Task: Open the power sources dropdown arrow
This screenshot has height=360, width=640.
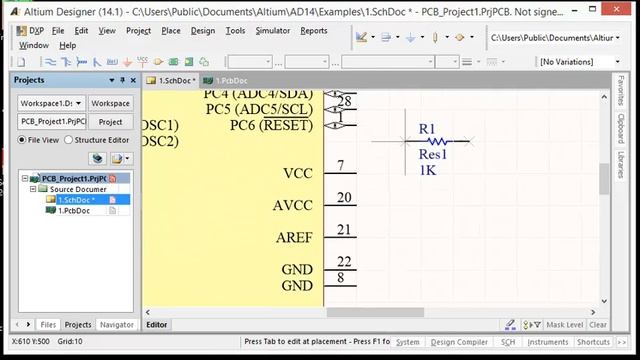Action: tap(422, 38)
